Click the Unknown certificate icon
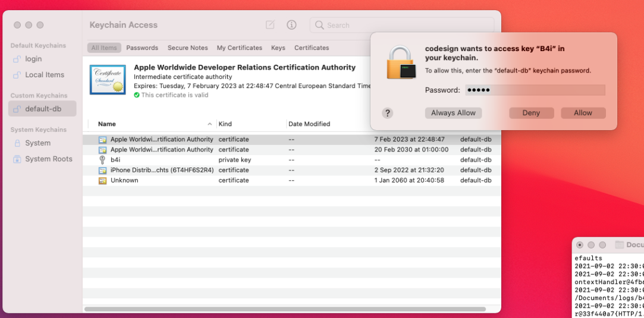Viewport: 644px width, 318px height. click(x=102, y=180)
